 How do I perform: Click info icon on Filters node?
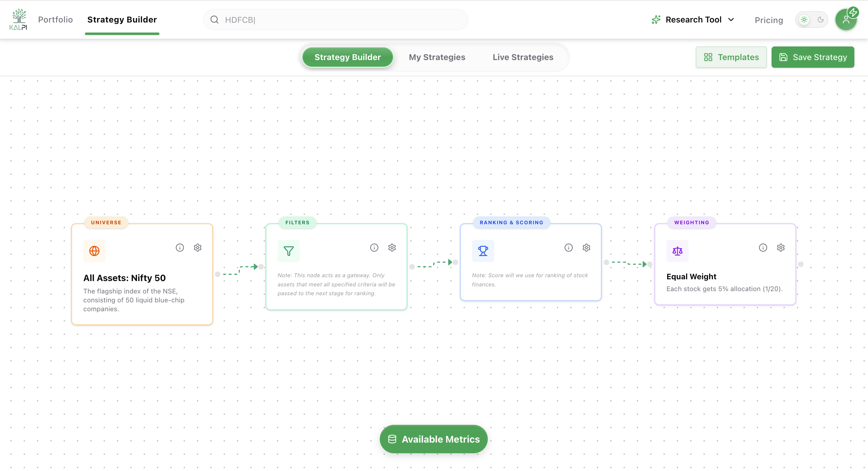pyautogui.click(x=374, y=248)
